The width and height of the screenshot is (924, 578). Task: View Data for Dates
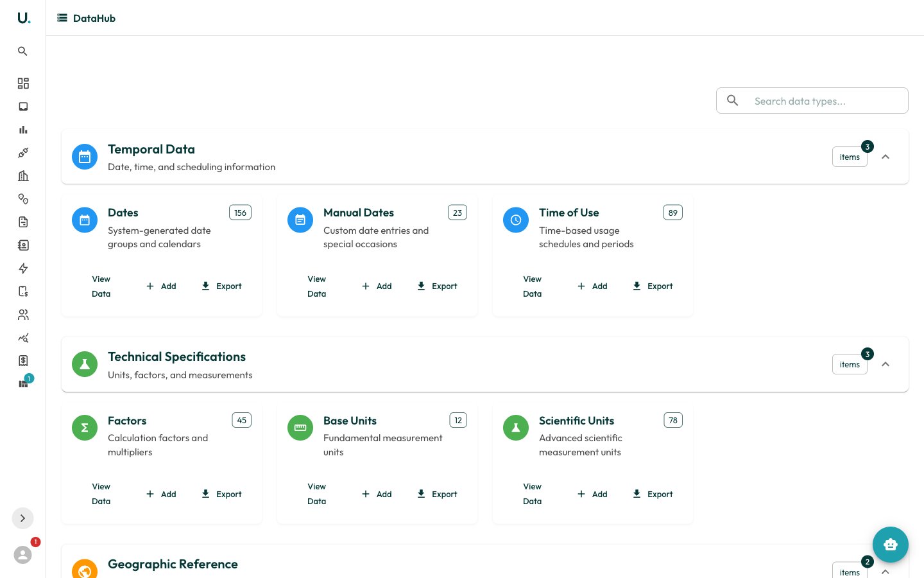coord(101,286)
